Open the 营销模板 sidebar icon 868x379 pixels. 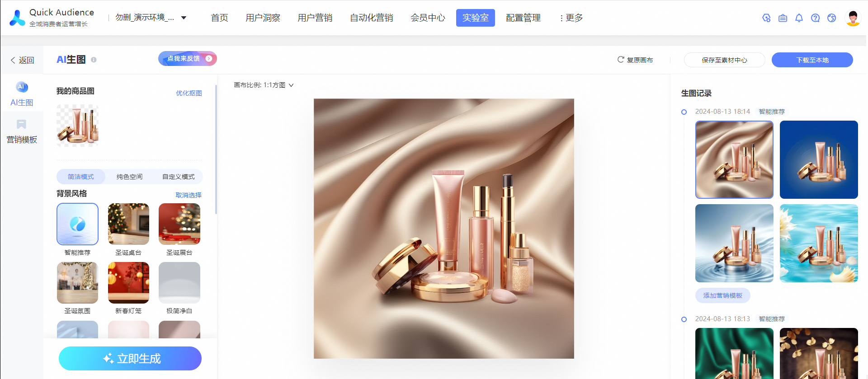(21, 124)
